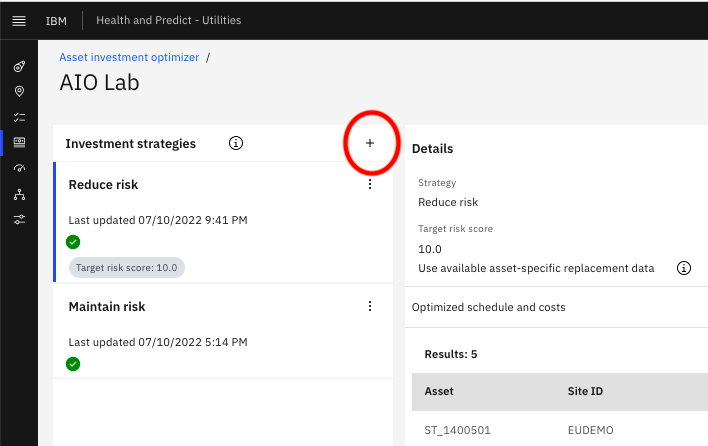This screenshot has width=708, height=446.
Task: Expand Optimized schedule and costs section
Action: pos(556,307)
